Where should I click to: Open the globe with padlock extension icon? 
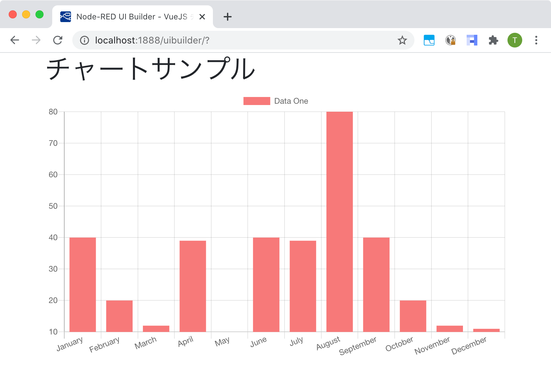(451, 40)
